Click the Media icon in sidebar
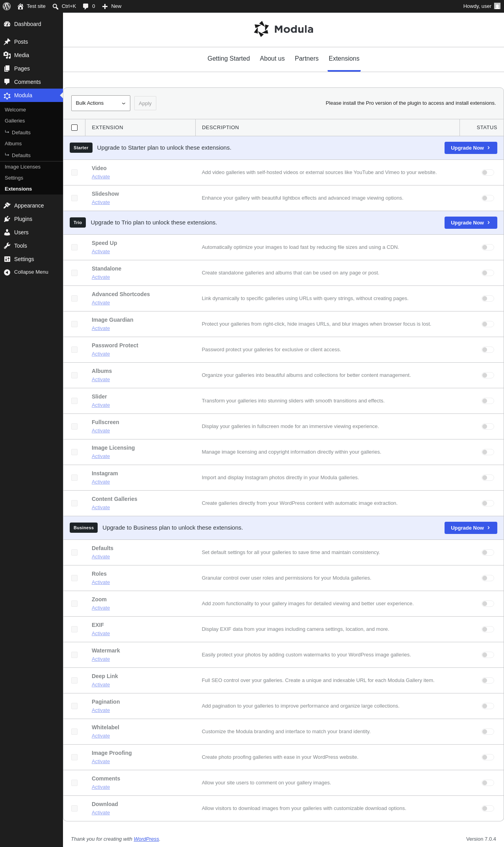The image size is (504, 847). tap(7, 55)
